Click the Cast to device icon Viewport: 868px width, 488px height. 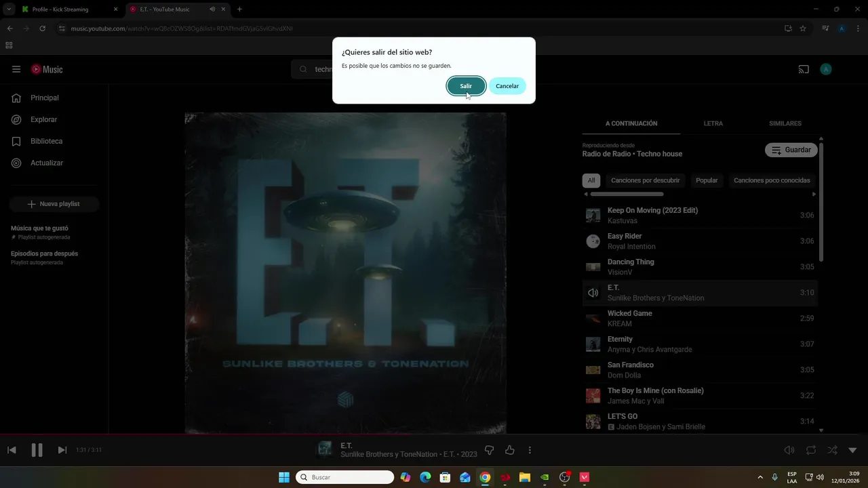click(804, 69)
